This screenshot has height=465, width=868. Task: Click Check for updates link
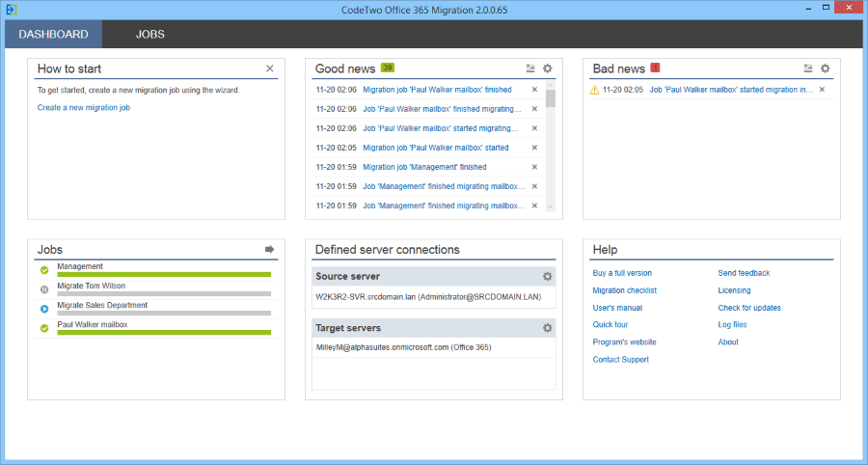[749, 308]
